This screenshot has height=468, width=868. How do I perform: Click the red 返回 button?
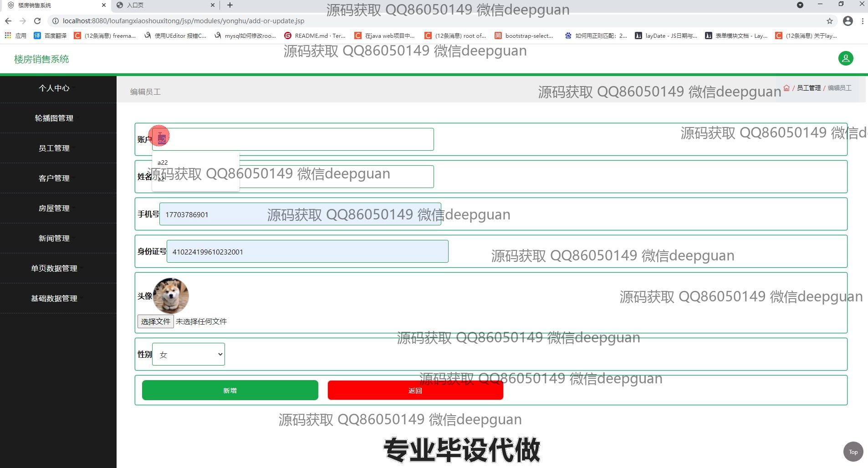(x=415, y=390)
